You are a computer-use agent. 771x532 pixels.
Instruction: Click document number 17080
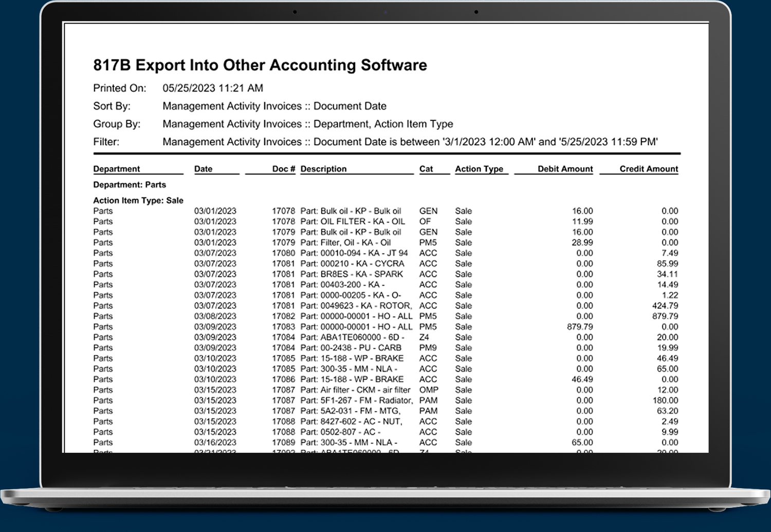[x=284, y=253]
